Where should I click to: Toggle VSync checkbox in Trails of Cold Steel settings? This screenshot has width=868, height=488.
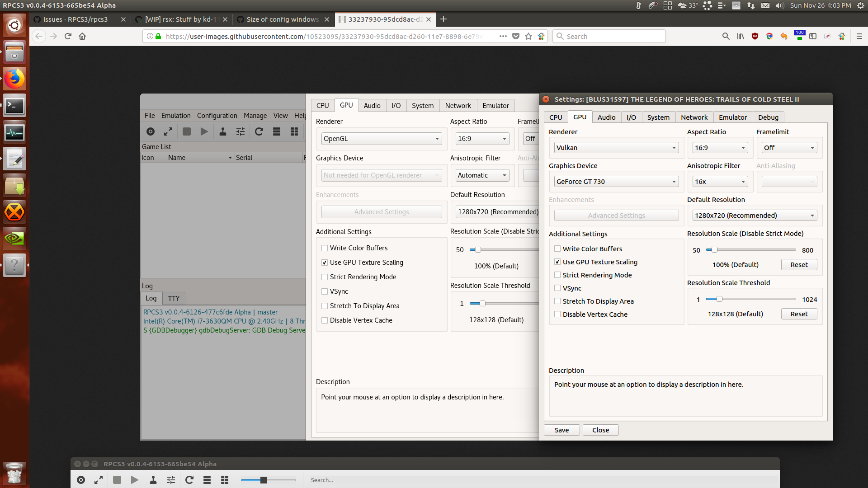click(557, 288)
